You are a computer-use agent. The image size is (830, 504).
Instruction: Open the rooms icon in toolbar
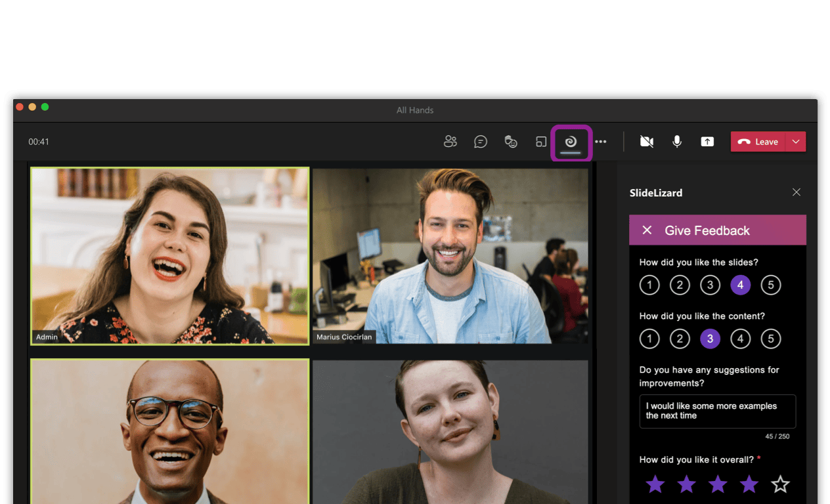click(x=541, y=142)
